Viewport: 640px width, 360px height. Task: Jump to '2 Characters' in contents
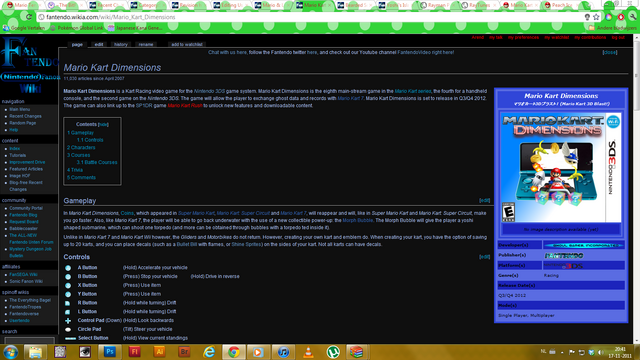point(81,148)
